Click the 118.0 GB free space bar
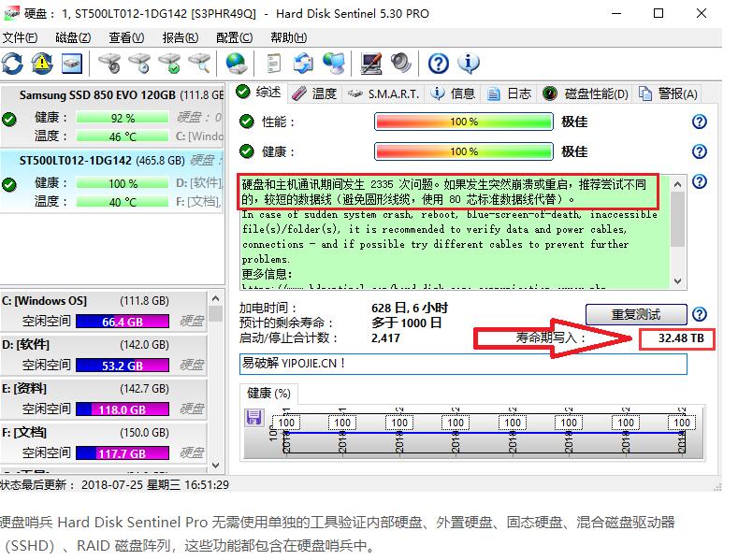738x560 pixels. click(x=123, y=409)
